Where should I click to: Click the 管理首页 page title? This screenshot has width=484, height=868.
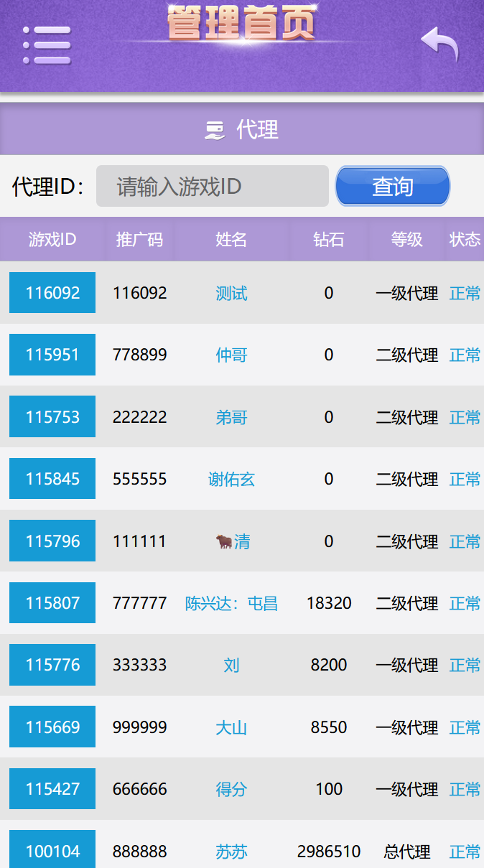pos(241,23)
